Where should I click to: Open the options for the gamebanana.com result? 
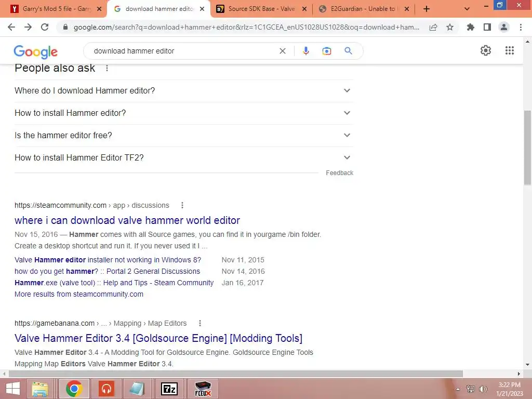coord(200,323)
